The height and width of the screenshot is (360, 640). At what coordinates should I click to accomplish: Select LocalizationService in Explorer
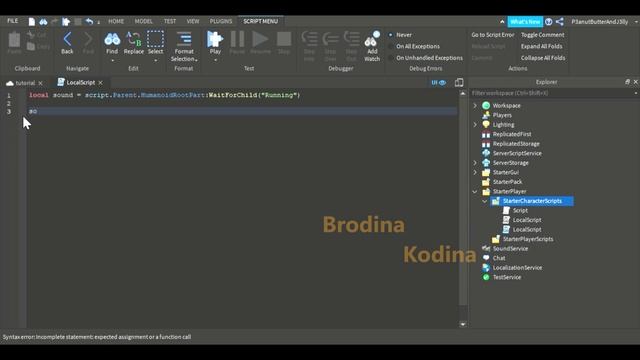coord(517,268)
